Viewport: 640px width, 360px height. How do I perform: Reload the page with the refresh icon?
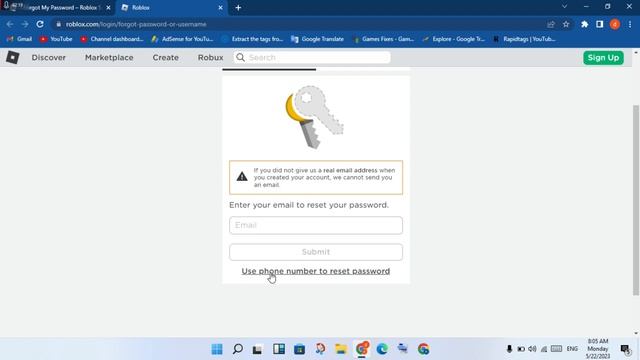tap(40, 24)
